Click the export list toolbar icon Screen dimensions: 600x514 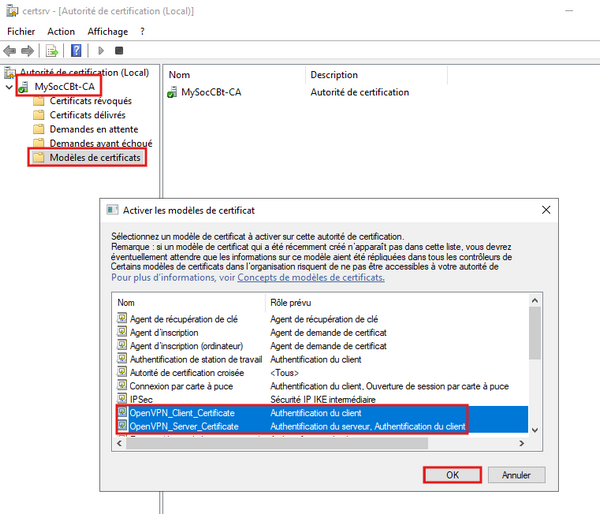[x=52, y=50]
